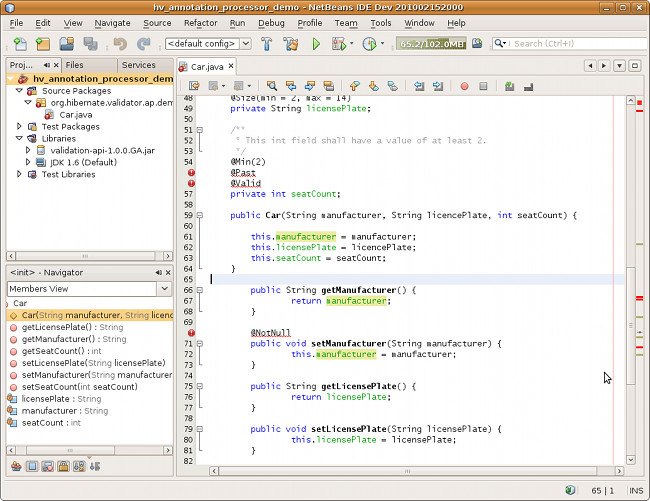Screen dimensions: 650x501
Task: Open Car.java in the project tree
Action: click(76, 115)
